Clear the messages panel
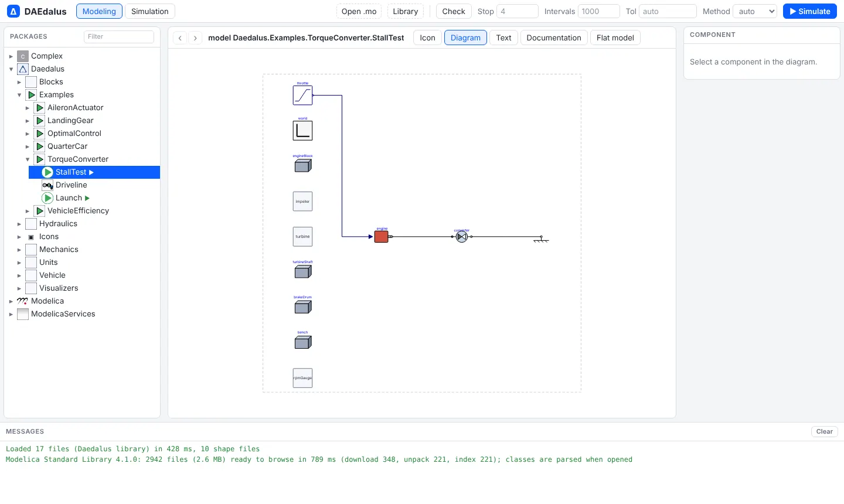 tap(825, 431)
